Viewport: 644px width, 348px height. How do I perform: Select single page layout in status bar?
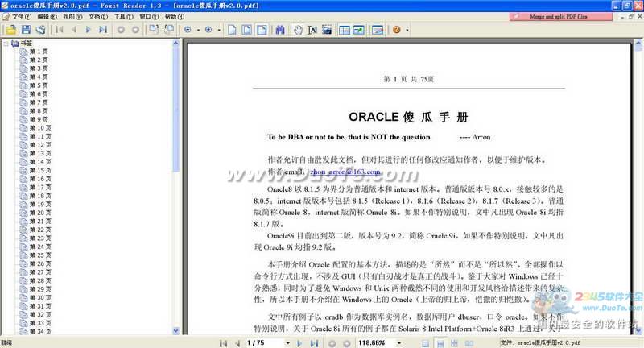click(x=426, y=343)
